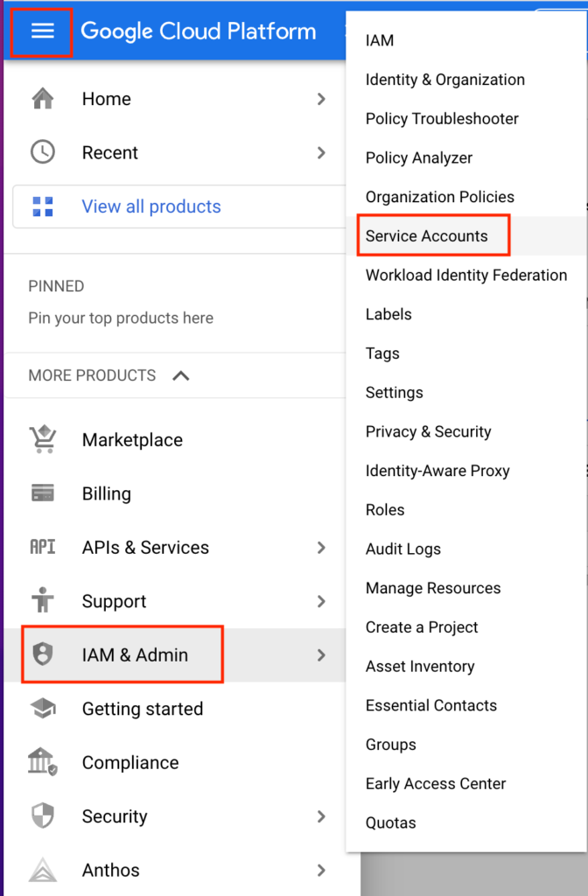
Task: Expand the Home submenu chevron
Action: pos(321,99)
